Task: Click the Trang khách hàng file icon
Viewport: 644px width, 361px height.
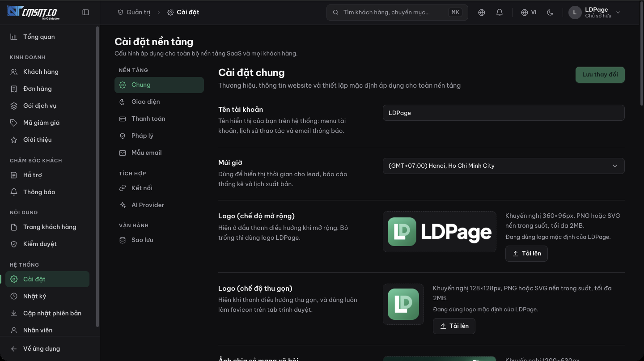Action: pyautogui.click(x=14, y=227)
